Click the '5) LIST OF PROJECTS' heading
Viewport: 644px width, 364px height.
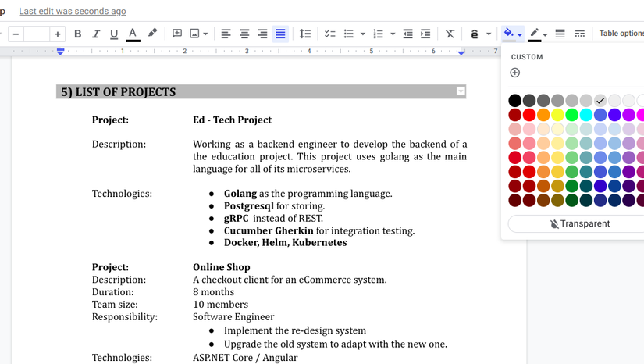pos(119,92)
